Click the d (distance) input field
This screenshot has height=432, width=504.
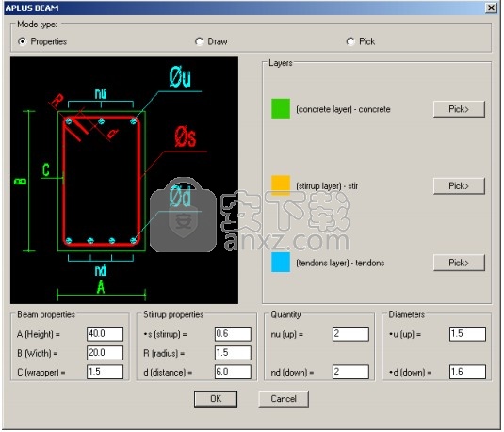click(x=233, y=372)
